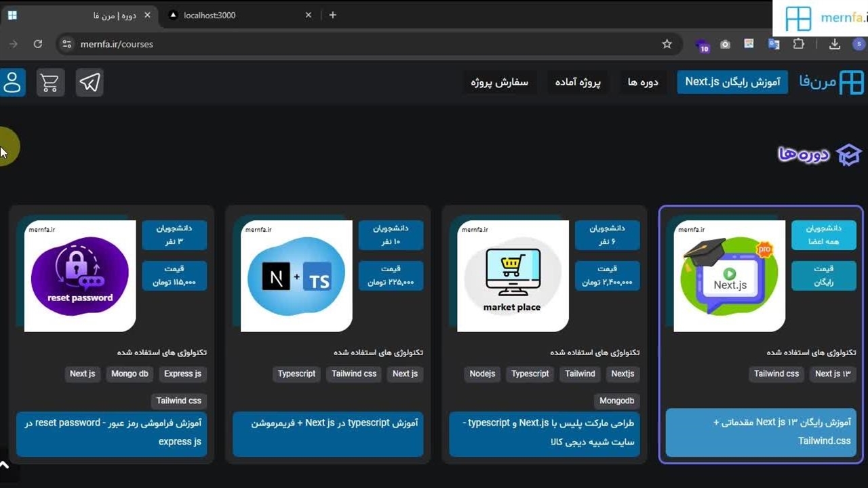Screen dimensions: 868x488
Task: Click the user account icon
Action: [12, 83]
